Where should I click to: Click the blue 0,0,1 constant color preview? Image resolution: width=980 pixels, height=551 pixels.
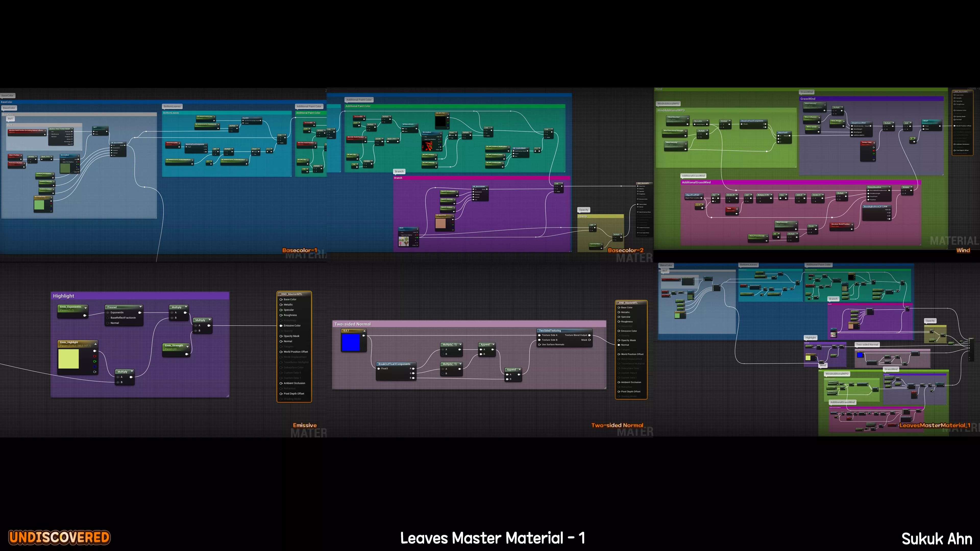tap(351, 342)
